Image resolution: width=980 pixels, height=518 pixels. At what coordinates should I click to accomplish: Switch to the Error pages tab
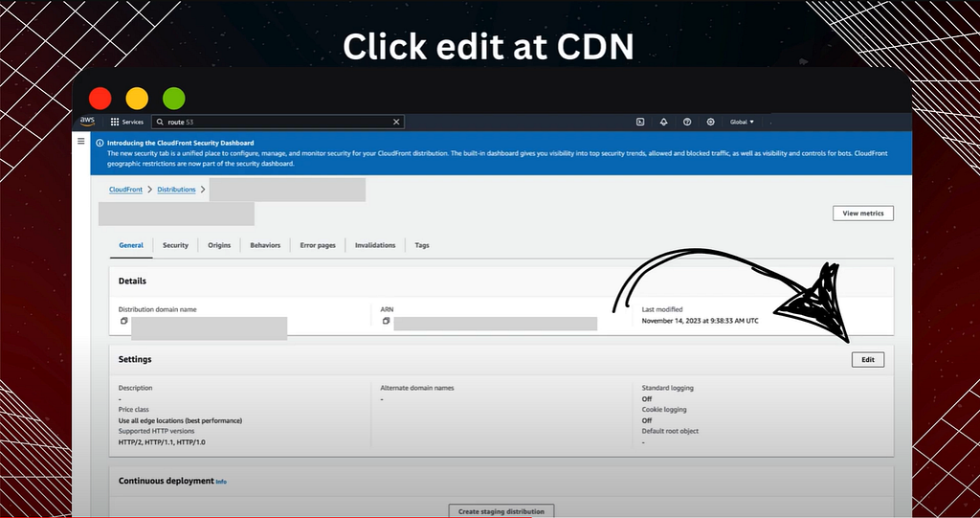[318, 245]
